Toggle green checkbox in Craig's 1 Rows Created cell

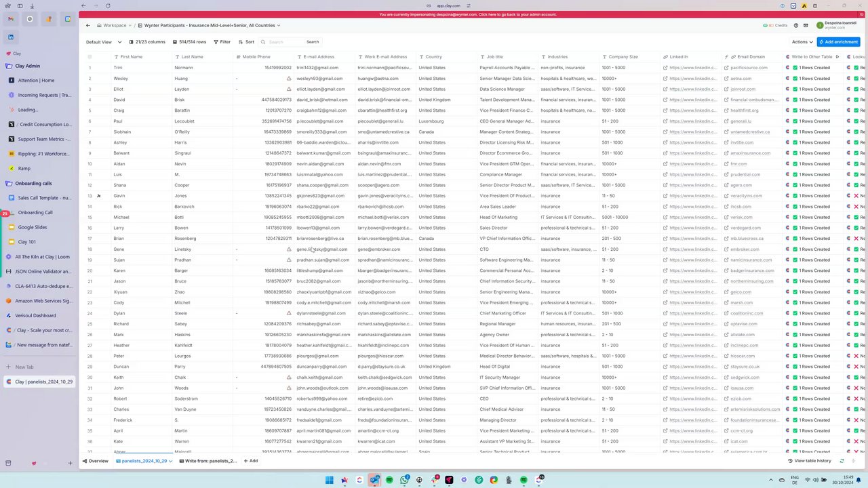[795, 110]
